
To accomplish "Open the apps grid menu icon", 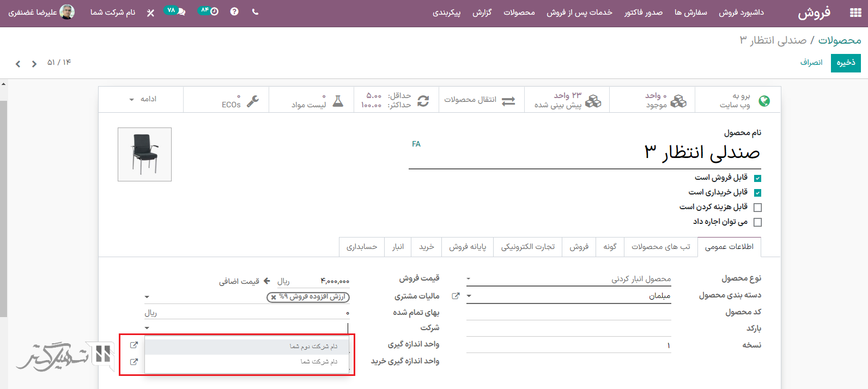I will coord(855,13).
